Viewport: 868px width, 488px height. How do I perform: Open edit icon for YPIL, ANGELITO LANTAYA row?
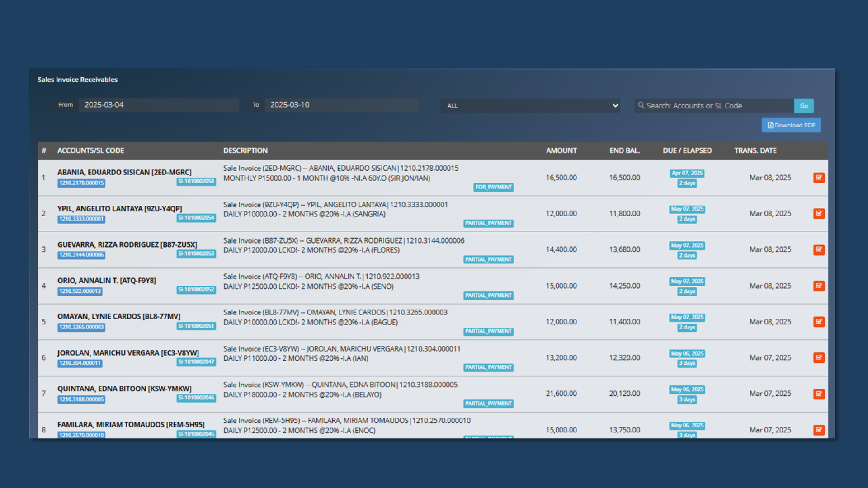[x=819, y=213]
